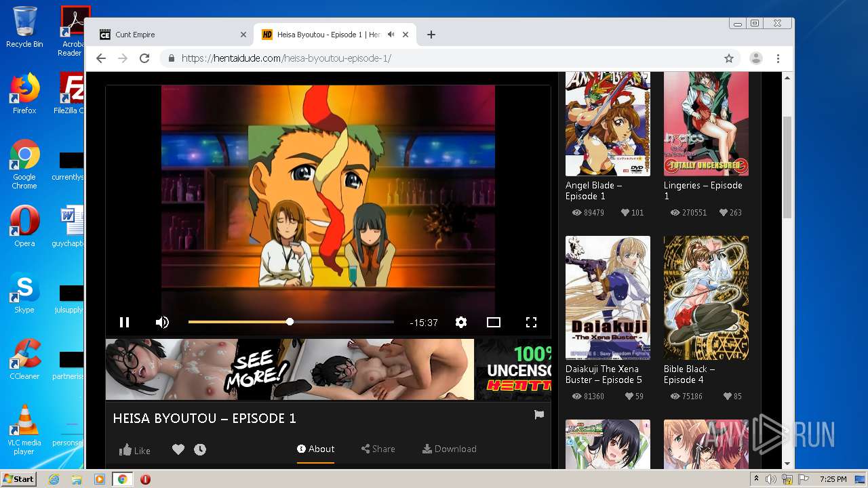This screenshot has width=868, height=488.
Task: Open the Share tab
Action: click(x=378, y=449)
